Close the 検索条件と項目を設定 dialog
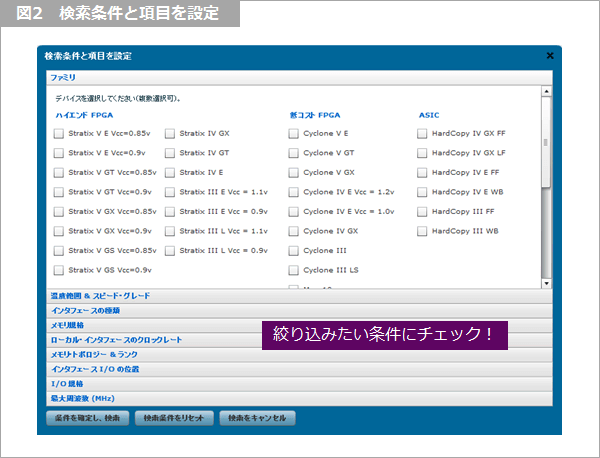The image size is (600, 458). 549,57
